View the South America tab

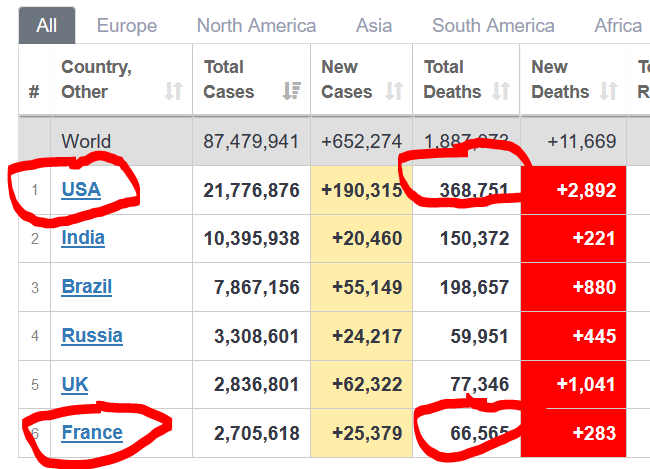[x=493, y=25]
